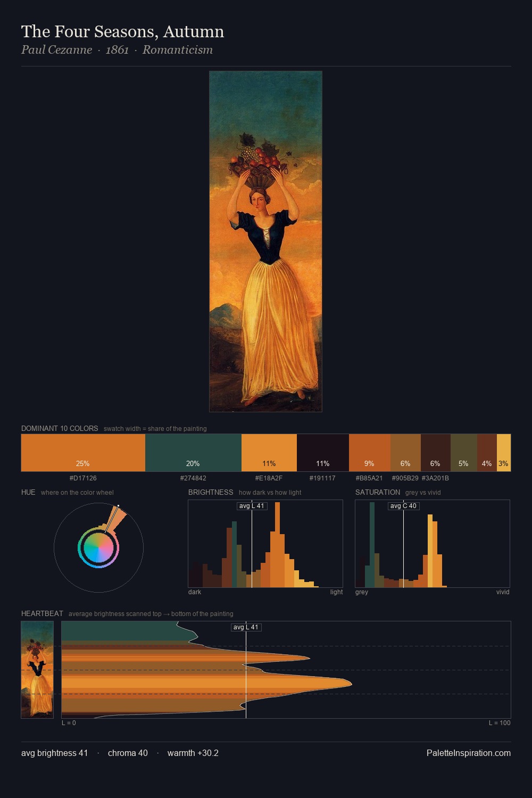Click the title 'The Four Seasons, Autumn'

point(122,32)
